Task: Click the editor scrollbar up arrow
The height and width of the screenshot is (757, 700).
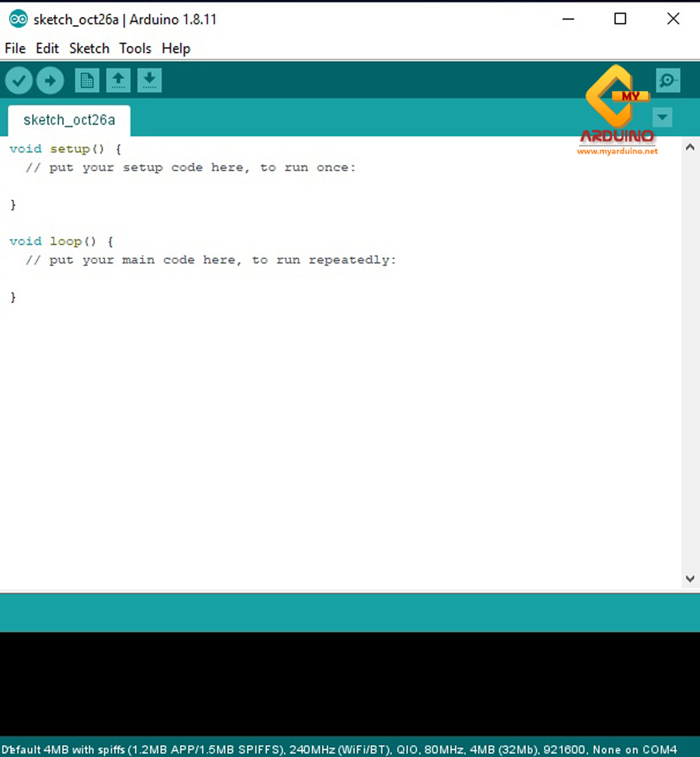Action: click(x=690, y=148)
